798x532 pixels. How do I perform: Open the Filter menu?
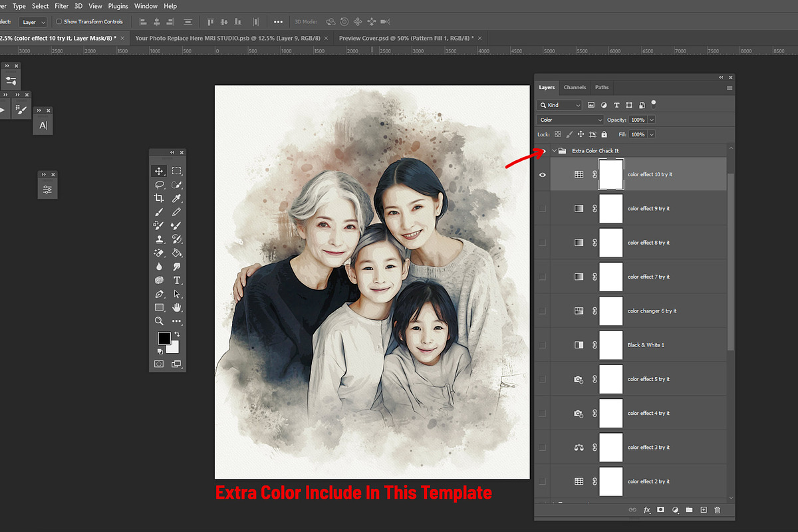pos(62,6)
